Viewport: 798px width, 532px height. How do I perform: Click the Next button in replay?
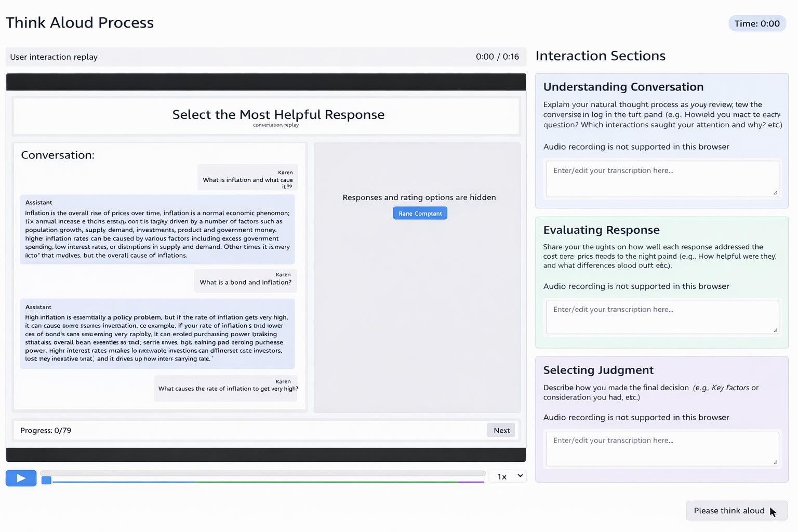[501, 430]
